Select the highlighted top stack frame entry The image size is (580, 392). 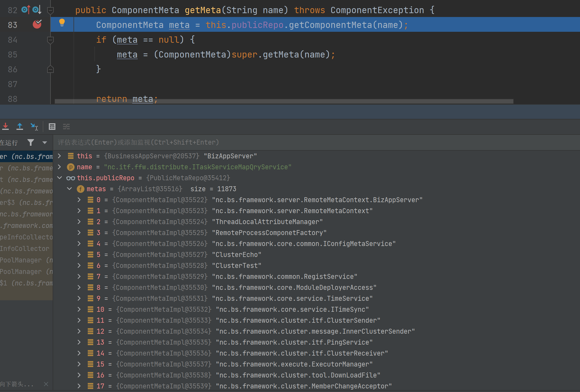(x=26, y=156)
